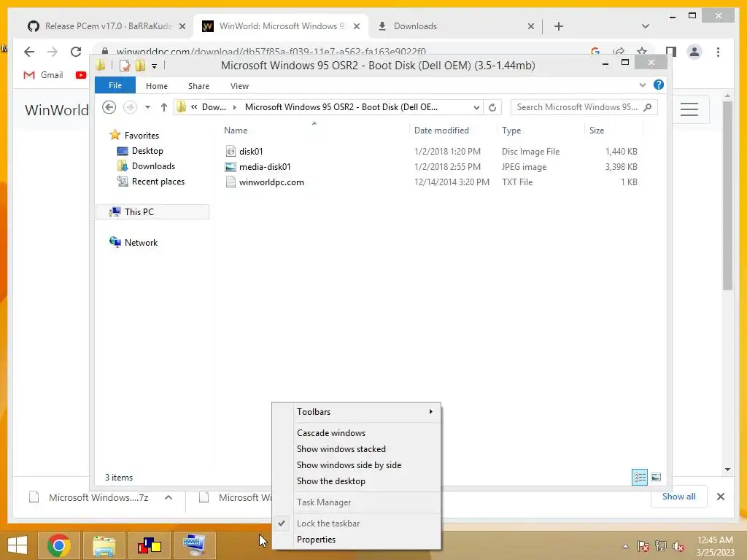Expand breadcrumb arrow after Dow... folder
This screenshot has width=747, height=560.
tap(234, 107)
